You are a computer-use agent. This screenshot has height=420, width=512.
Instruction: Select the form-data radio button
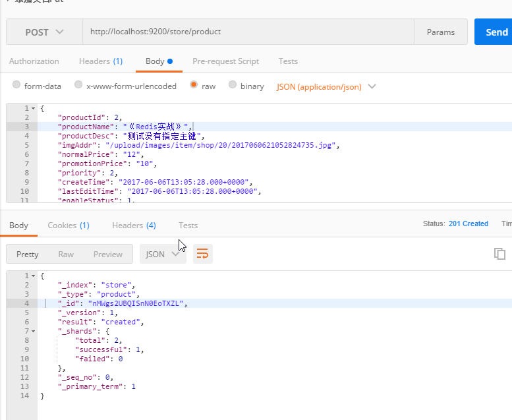[x=17, y=85]
